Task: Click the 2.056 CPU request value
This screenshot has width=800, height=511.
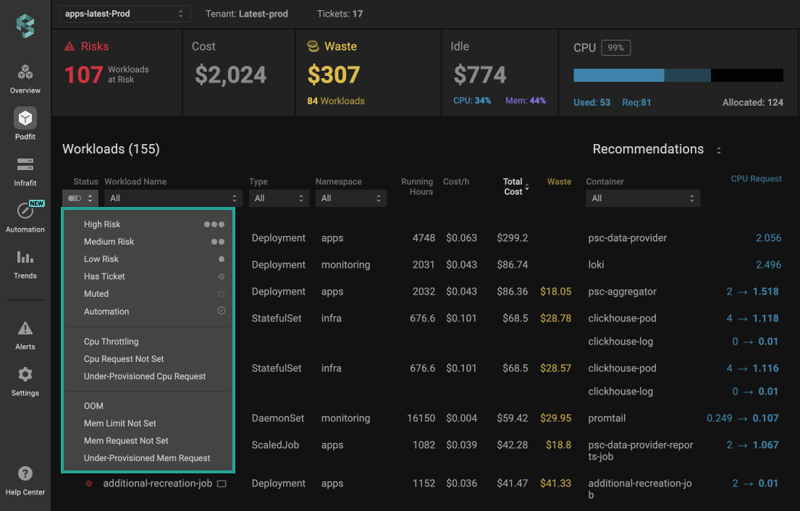Action: point(768,238)
